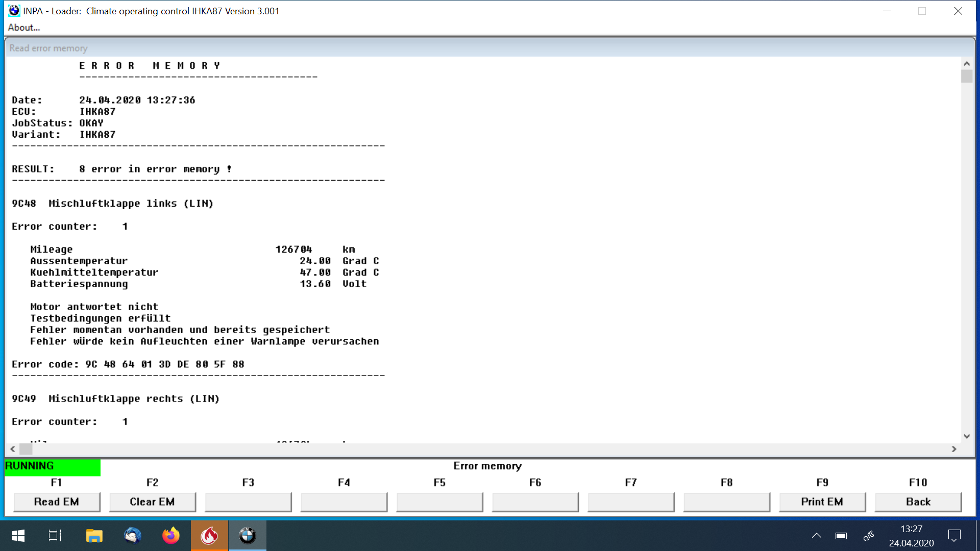Click the empty F3 function button
Image resolution: width=980 pixels, height=551 pixels.
pos(248,502)
